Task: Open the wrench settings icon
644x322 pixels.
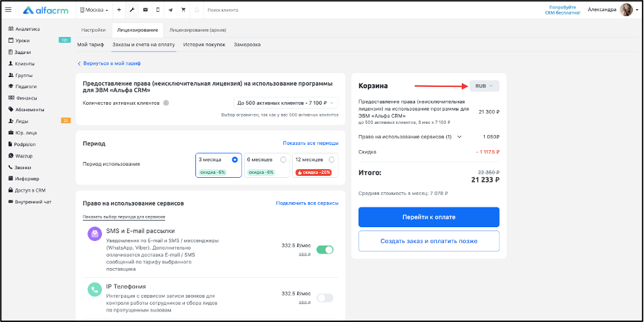Action: point(132,10)
